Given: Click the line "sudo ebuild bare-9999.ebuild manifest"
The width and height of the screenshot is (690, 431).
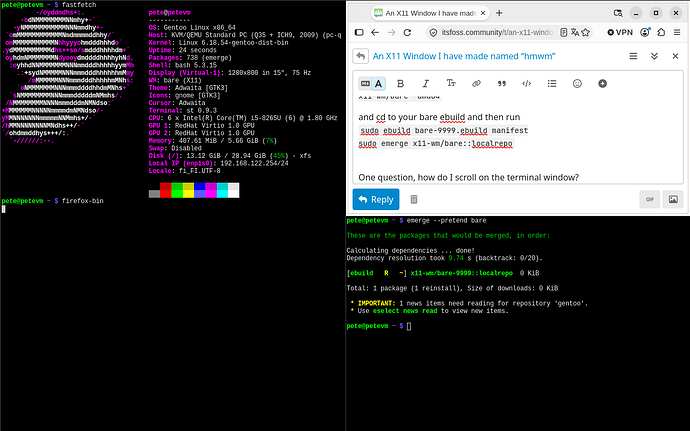Looking at the screenshot, I should click(x=444, y=130).
